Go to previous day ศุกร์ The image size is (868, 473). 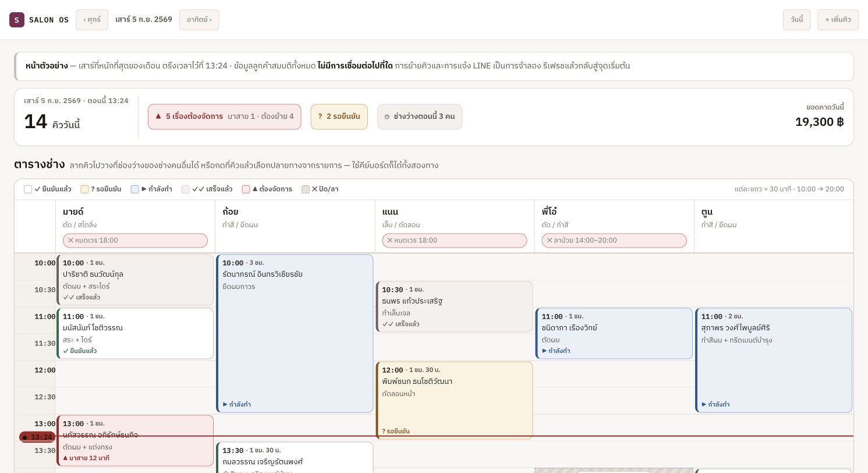92,20
